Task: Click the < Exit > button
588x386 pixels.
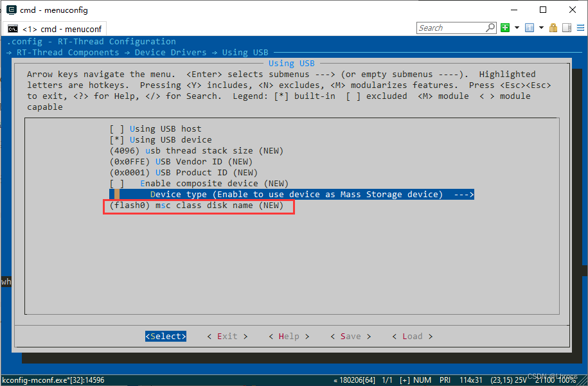Action: (227, 336)
